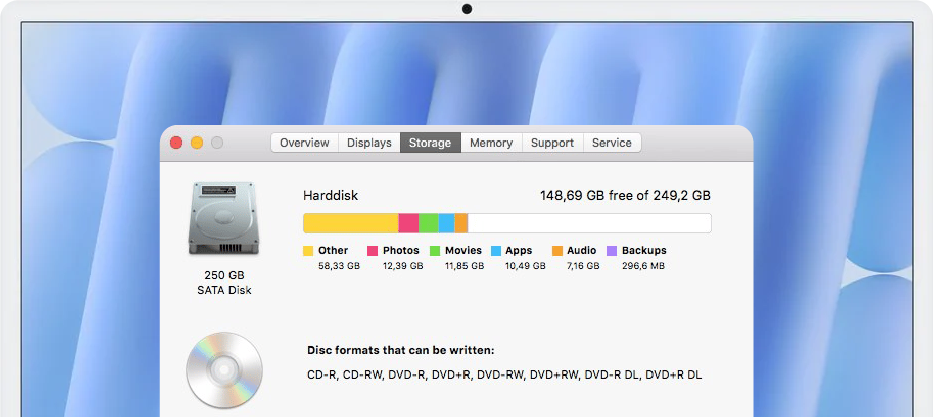Click the pink Photos legend square
This screenshot has width=933, height=417.
pyautogui.click(x=372, y=251)
